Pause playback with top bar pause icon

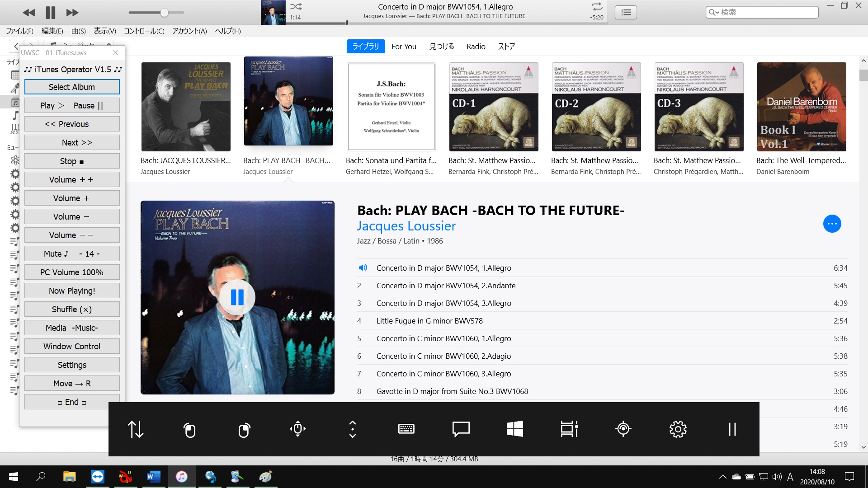(x=51, y=13)
